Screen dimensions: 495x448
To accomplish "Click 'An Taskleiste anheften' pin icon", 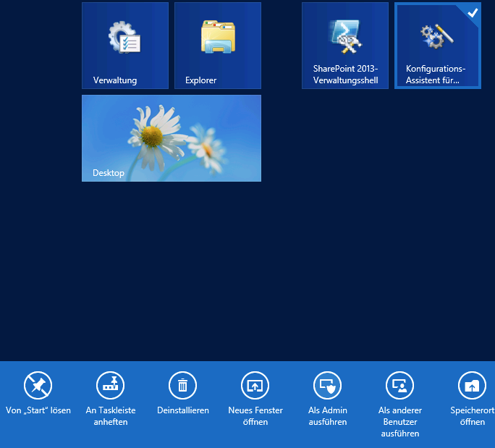I will pos(111,386).
